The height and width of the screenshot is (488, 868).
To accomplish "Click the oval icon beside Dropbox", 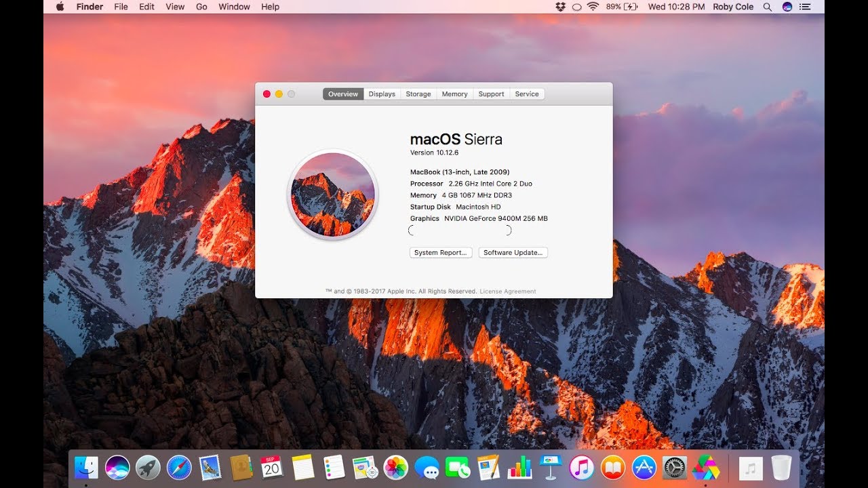I will (x=576, y=7).
